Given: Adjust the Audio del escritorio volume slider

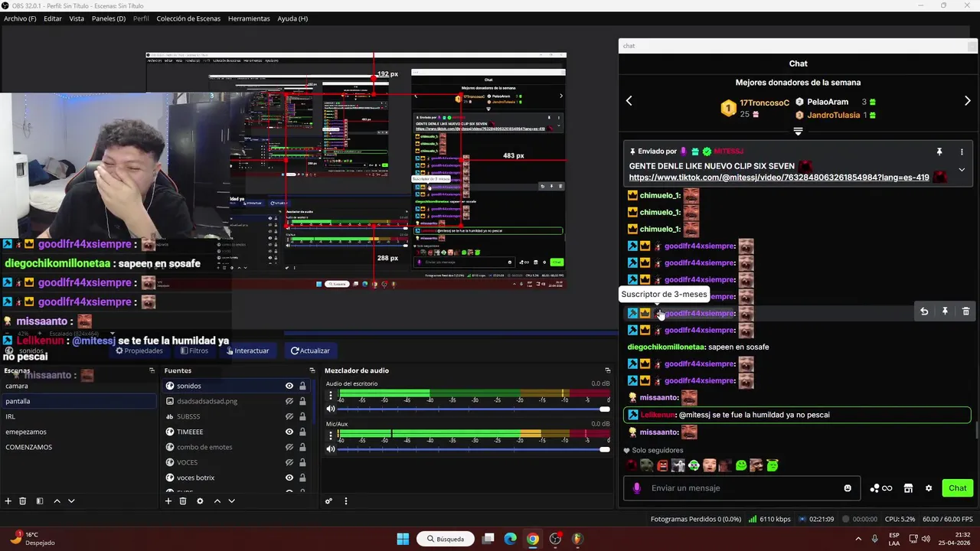Looking at the screenshot, I should [474, 409].
